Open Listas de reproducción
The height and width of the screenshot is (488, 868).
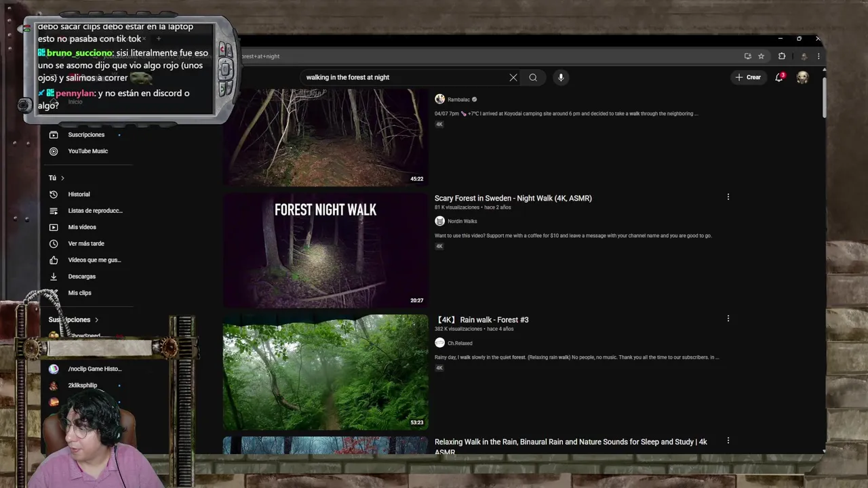click(95, 211)
